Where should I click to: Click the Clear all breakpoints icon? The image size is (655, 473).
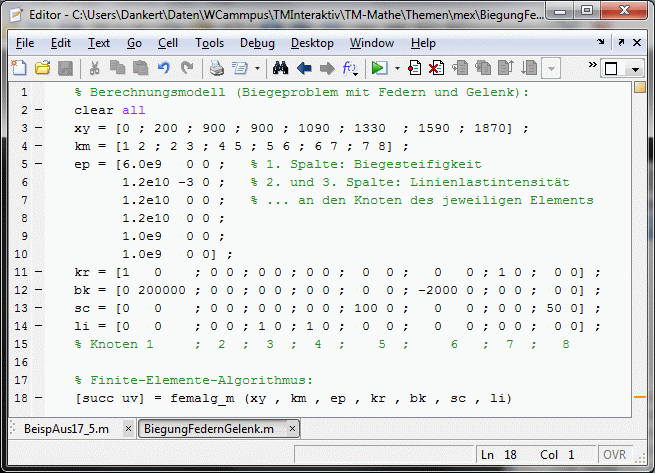[x=437, y=68]
